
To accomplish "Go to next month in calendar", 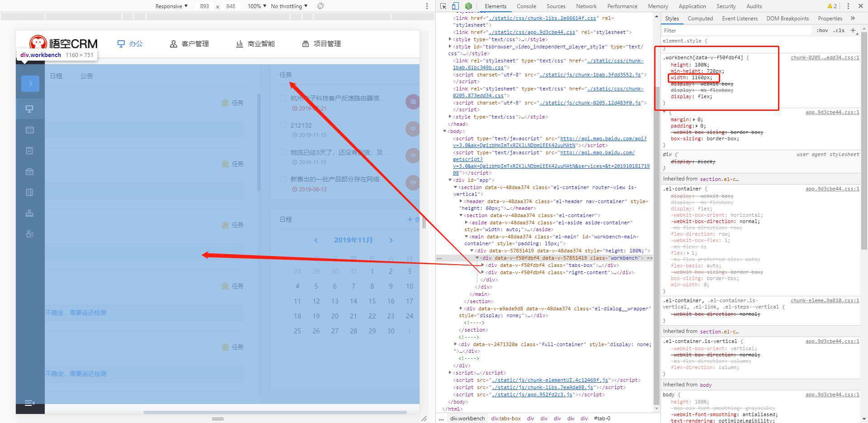I will coord(391,240).
